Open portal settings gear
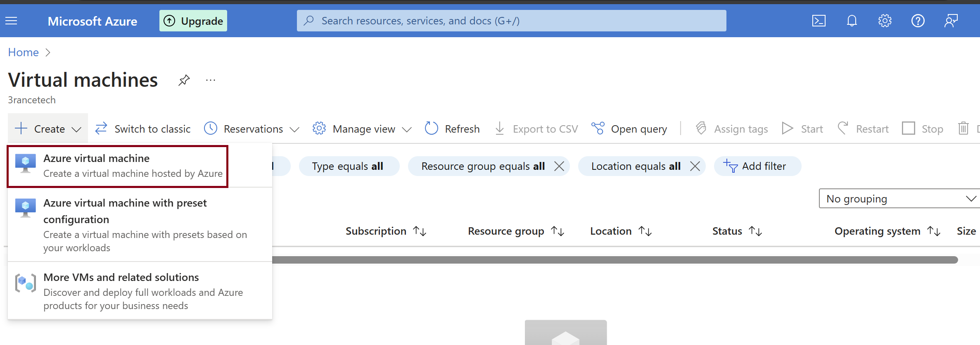 (885, 21)
